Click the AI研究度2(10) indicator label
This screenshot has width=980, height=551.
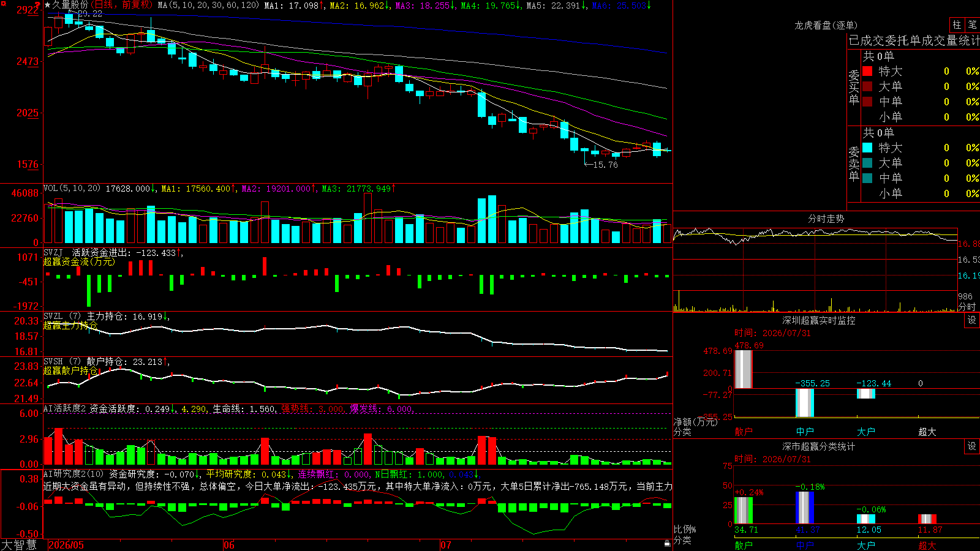pyautogui.click(x=73, y=474)
